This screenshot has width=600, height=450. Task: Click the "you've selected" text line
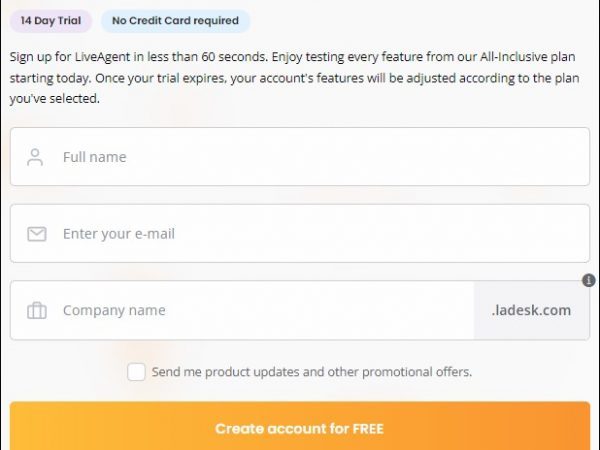[x=55, y=98]
